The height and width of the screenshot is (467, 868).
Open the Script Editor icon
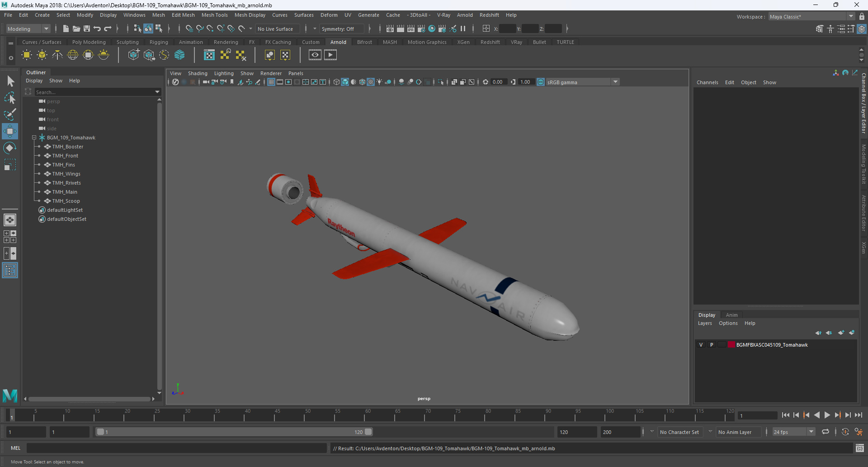pos(859,448)
